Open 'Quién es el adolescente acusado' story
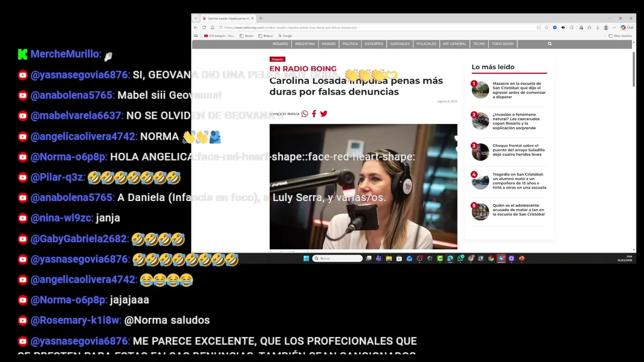The image size is (644, 362). pyautogui.click(x=519, y=210)
